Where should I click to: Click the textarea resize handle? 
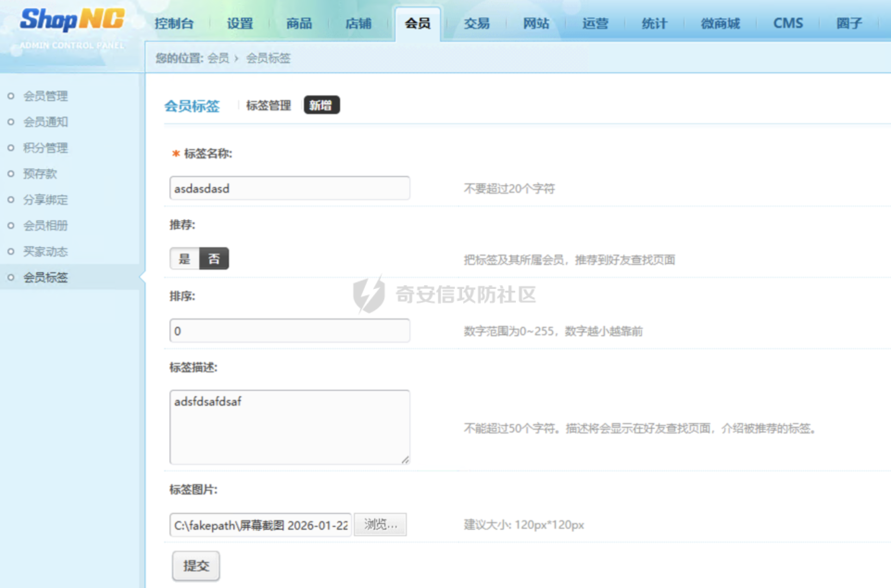tap(405, 460)
